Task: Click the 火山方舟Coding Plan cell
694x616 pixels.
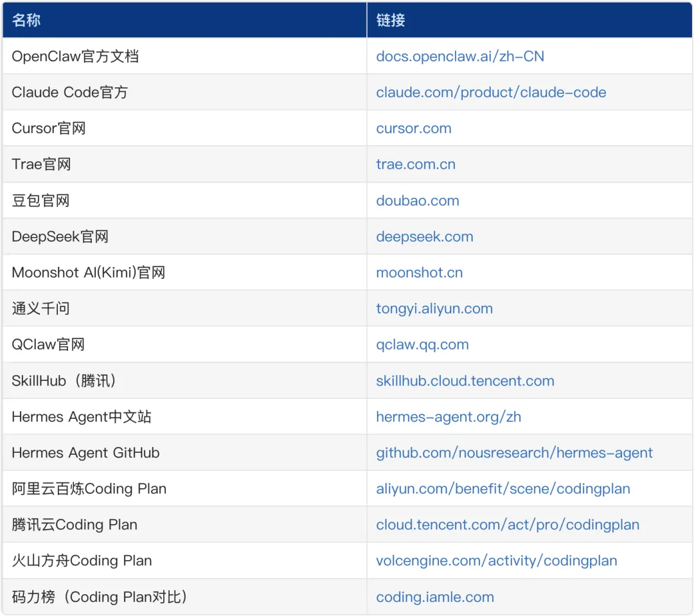Action: [184, 561]
